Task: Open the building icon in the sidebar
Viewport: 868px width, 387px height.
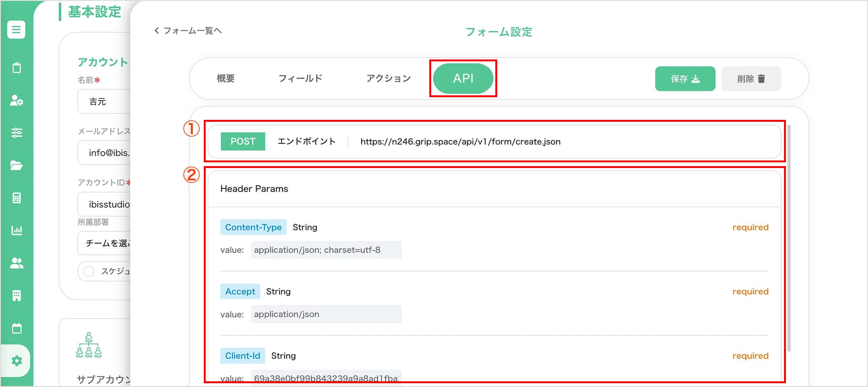Action: [17, 295]
